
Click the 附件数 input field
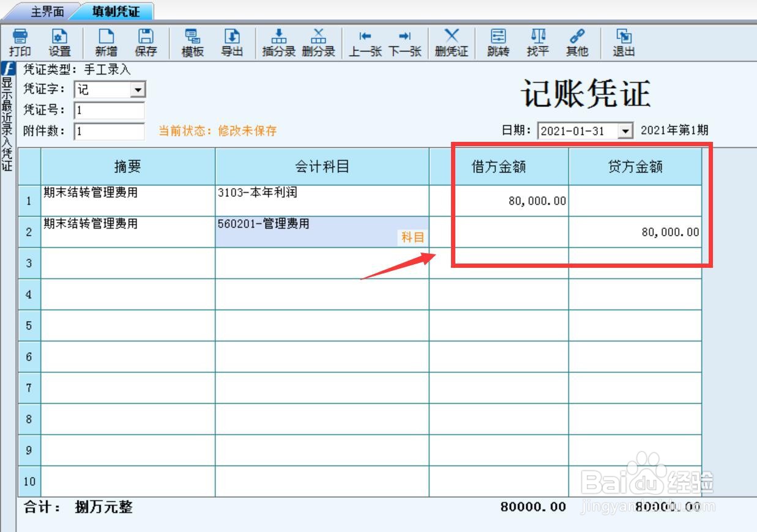[x=110, y=131]
